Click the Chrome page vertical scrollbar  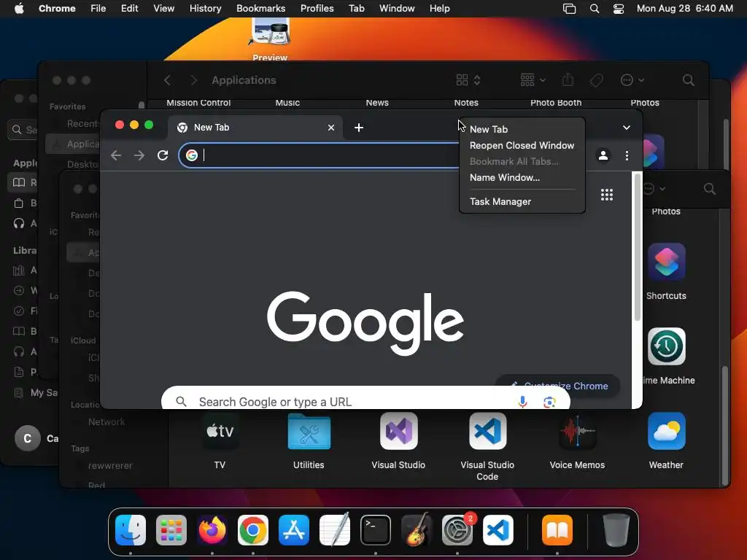point(637,249)
